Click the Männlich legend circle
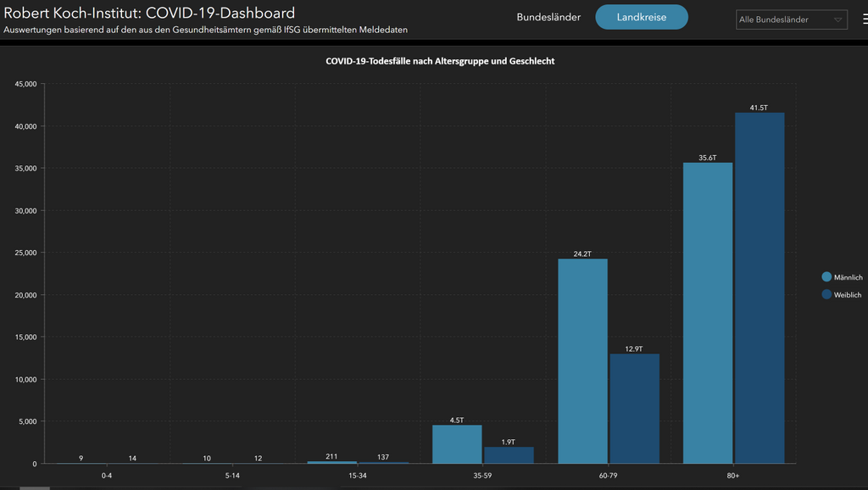Viewport: 868px width, 490px height. tap(826, 277)
